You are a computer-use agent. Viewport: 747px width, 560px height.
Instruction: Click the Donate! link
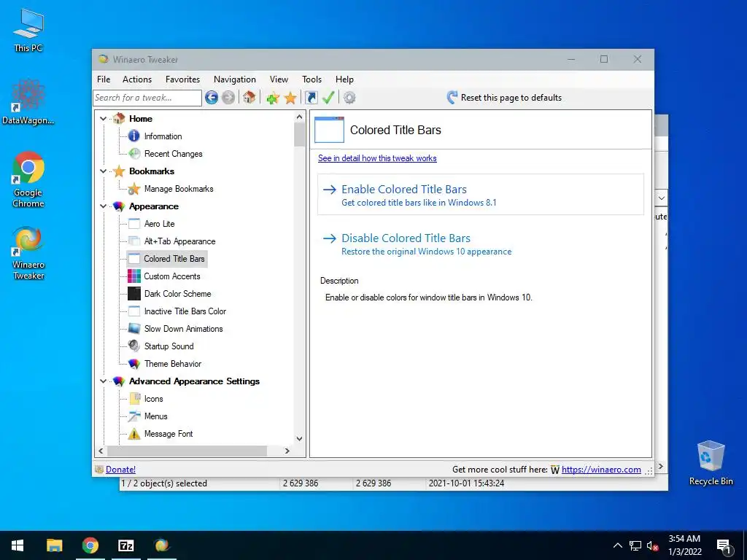[x=120, y=470]
